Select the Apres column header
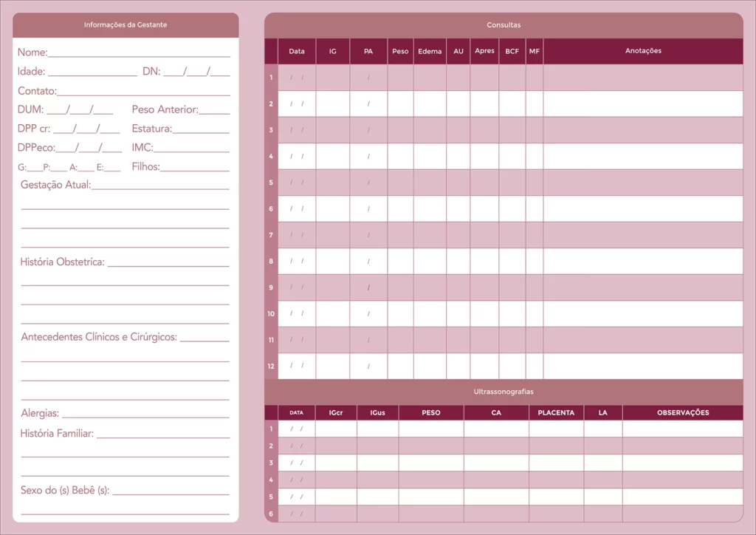This screenshot has width=756, height=535. tap(484, 51)
